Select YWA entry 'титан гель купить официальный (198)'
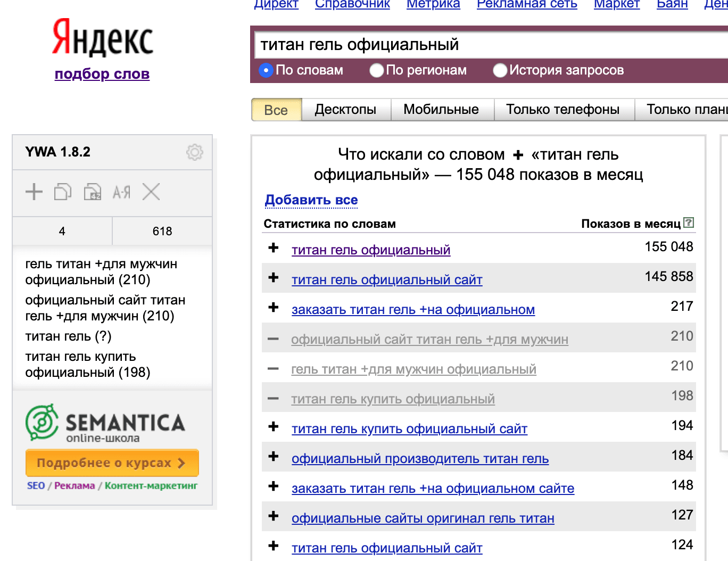This screenshot has width=728, height=561. click(x=88, y=365)
